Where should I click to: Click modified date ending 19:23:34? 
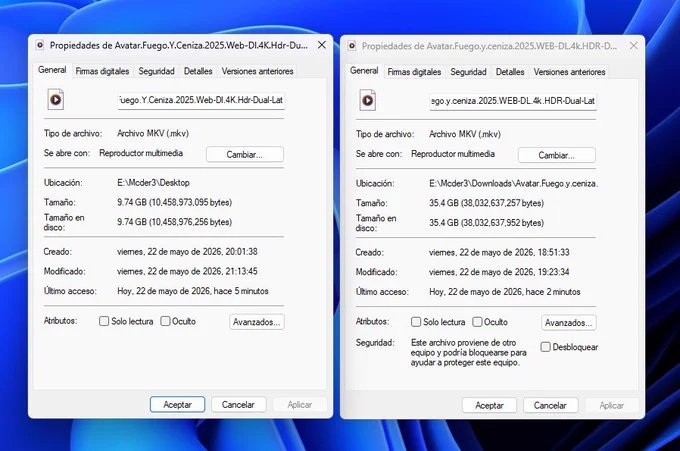click(499, 272)
